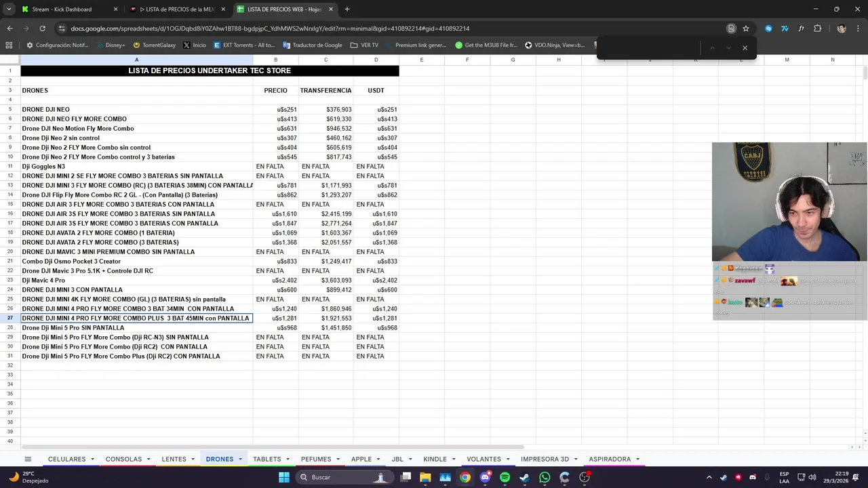The width and height of the screenshot is (868, 488).
Task: Click site information icon in address bar
Action: [62, 28]
